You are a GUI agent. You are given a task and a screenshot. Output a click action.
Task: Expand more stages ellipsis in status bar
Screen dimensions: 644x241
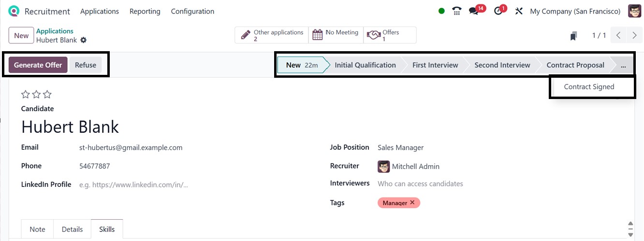623,65
